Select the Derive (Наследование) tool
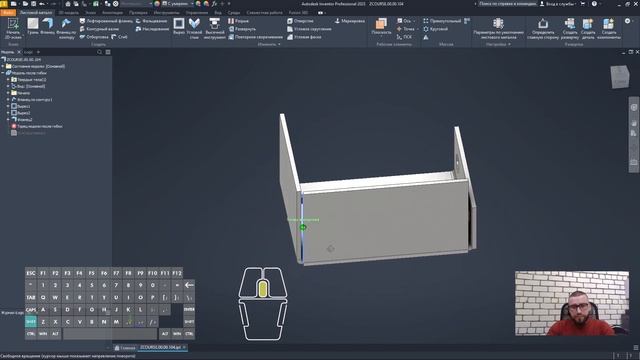The image size is (640, 360). 152,29
